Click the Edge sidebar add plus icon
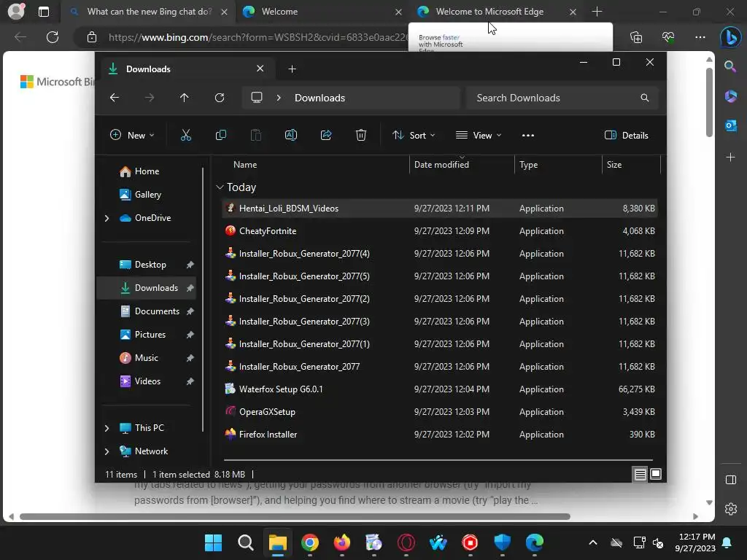Viewport: 747px width, 560px height. tap(730, 157)
